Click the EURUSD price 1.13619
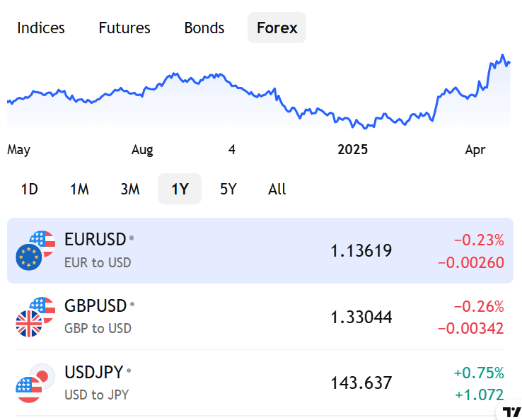 [361, 251]
